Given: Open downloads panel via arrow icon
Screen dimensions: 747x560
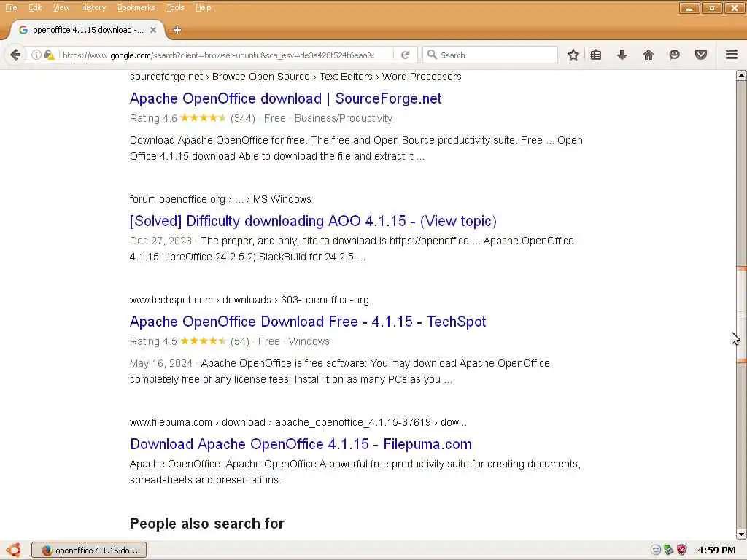Looking at the screenshot, I should (x=622, y=55).
